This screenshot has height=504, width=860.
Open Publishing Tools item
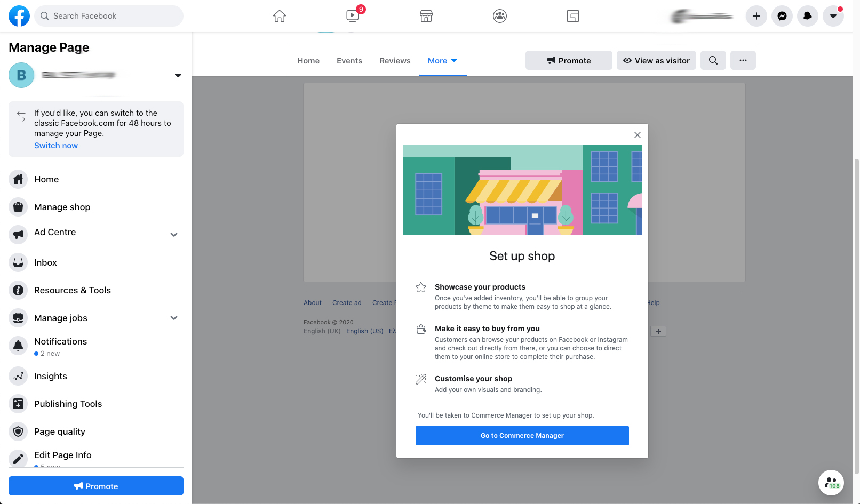click(96, 404)
